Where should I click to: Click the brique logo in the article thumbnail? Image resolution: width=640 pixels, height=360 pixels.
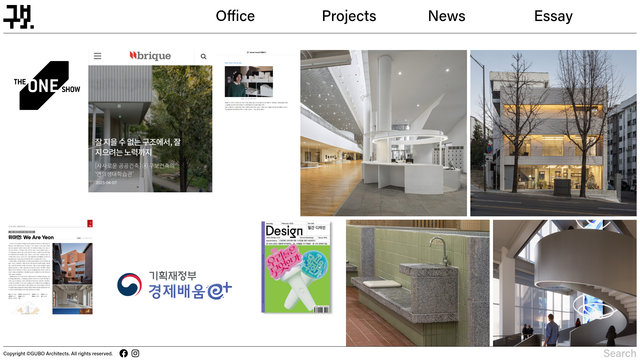pyautogui.click(x=150, y=56)
